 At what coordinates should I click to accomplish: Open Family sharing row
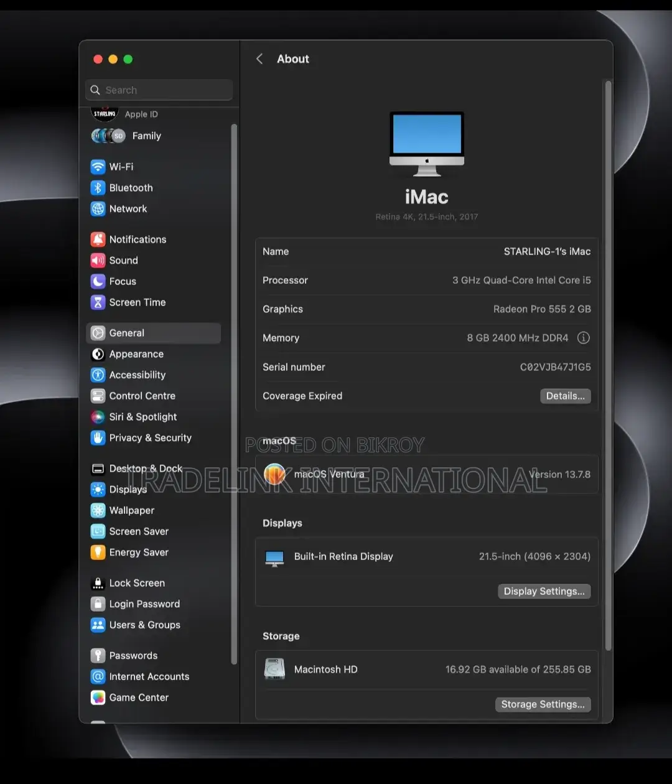(x=153, y=136)
